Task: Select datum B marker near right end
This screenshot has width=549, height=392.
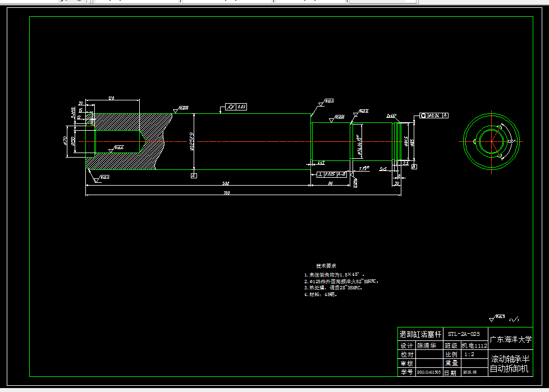Action: click(x=414, y=167)
